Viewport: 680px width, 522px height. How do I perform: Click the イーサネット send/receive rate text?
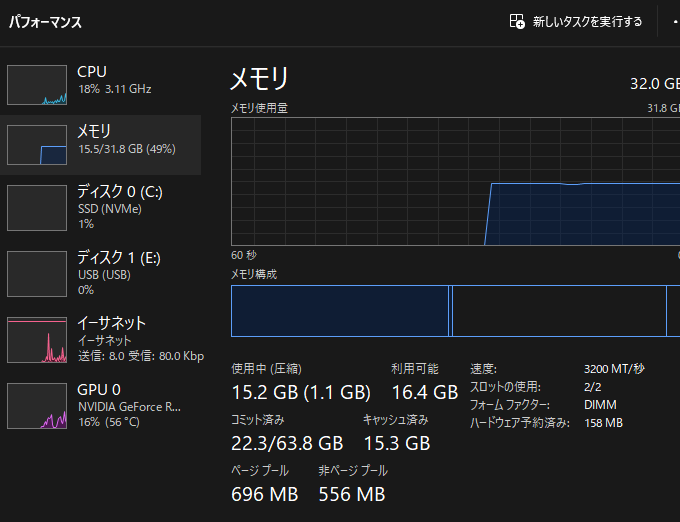pyautogui.click(x=141, y=356)
